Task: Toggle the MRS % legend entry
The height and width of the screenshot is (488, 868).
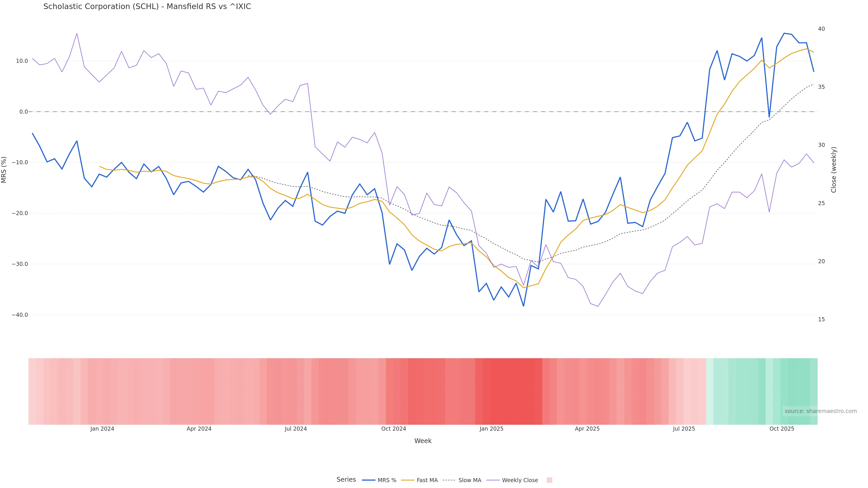Action: click(x=387, y=480)
